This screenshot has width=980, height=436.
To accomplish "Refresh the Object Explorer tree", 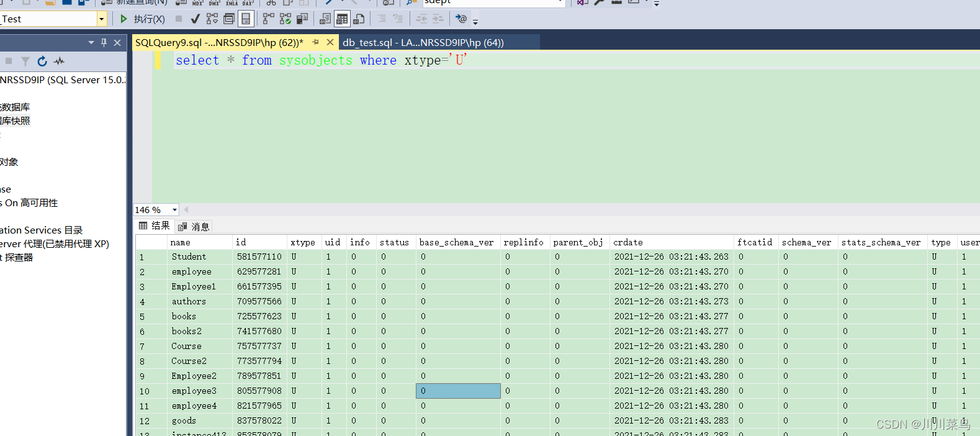I will pyautogui.click(x=42, y=61).
